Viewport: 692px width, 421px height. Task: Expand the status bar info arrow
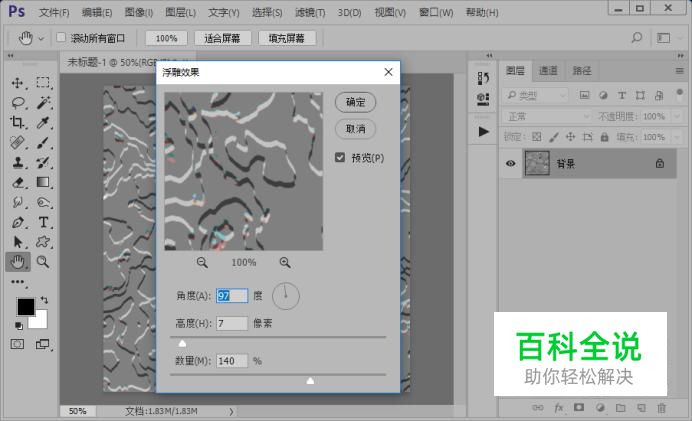click(x=231, y=411)
